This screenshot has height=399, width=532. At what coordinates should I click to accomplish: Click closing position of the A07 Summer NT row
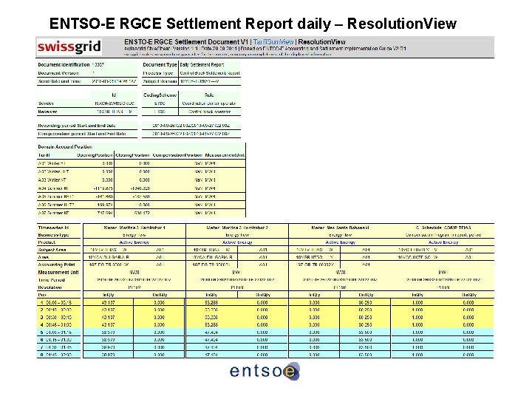[141, 213]
